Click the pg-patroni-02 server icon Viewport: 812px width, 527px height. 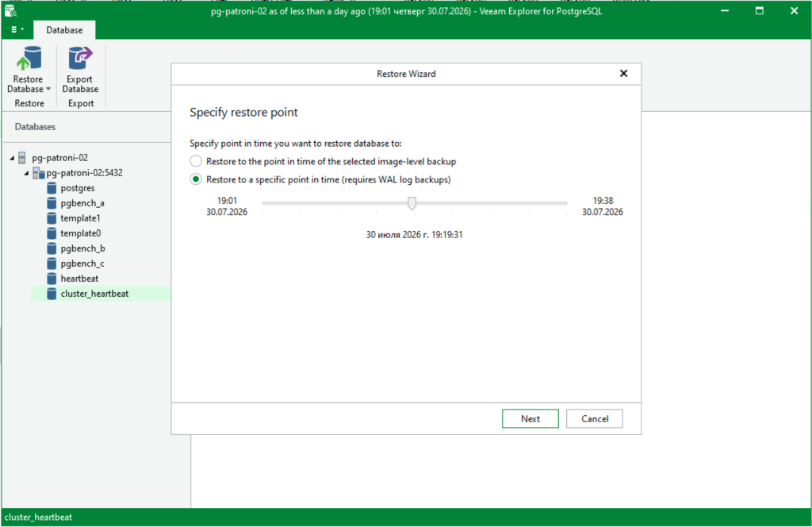click(x=21, y=157)
